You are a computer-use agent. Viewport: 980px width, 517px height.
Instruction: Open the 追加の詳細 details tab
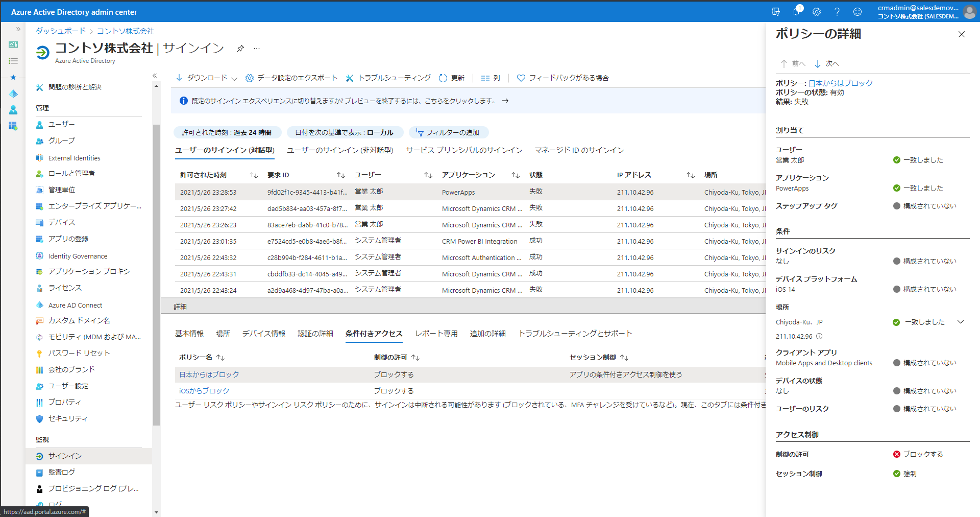(488, 334)
